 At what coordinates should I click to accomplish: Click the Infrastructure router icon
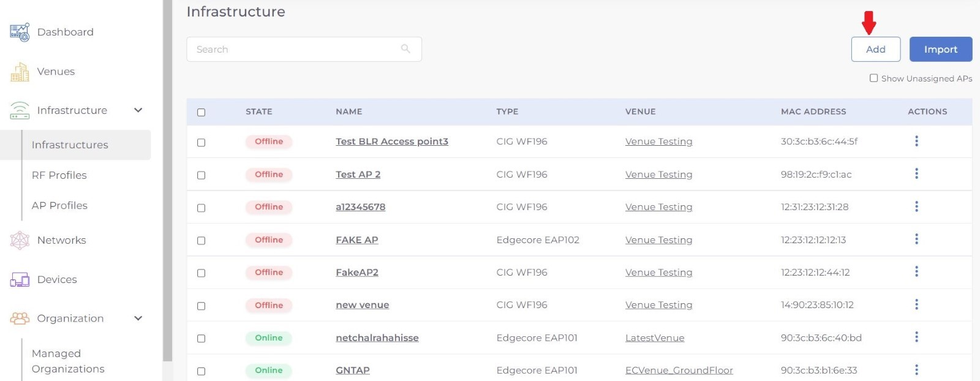[x=20, y=111]
